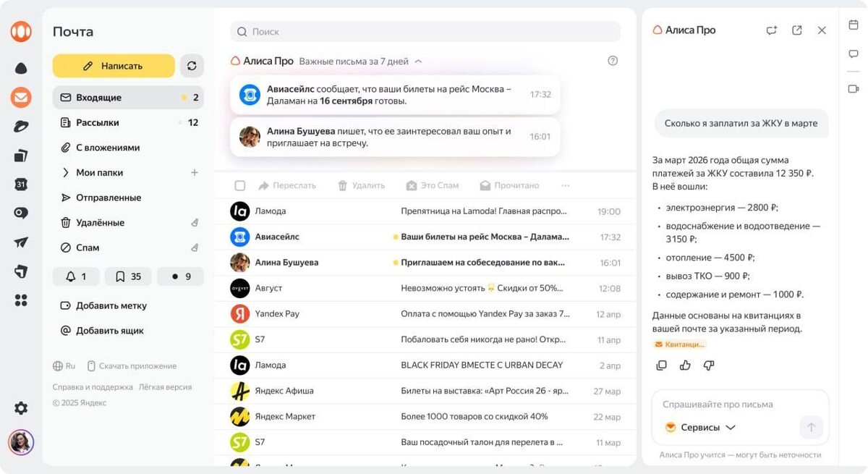
Task: Filter flagged messages bookmark 35
Action: coord(128,276)
